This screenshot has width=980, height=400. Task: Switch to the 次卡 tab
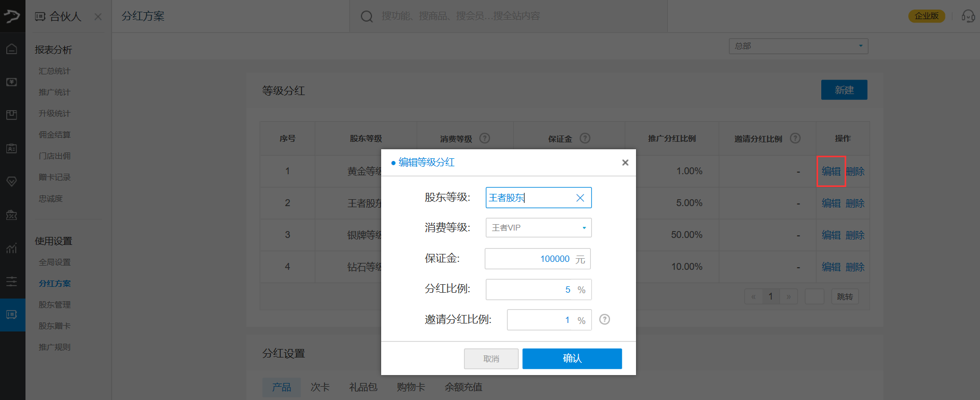pyautogui.click(x=320, y=387)
